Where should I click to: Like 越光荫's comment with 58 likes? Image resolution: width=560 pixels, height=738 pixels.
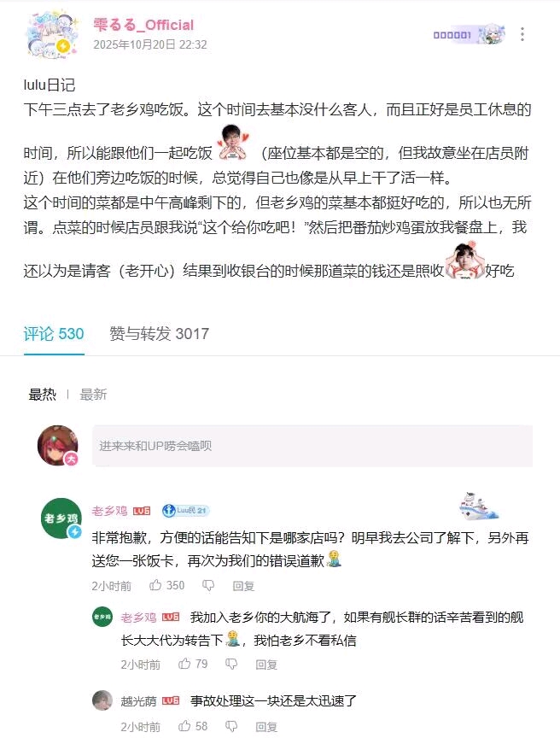184,726
